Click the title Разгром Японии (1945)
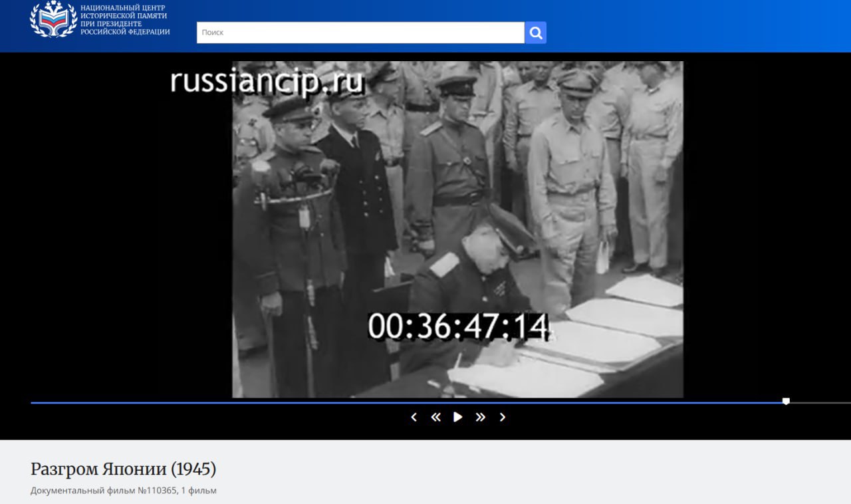The image size is (851, 504). point(123,469)
